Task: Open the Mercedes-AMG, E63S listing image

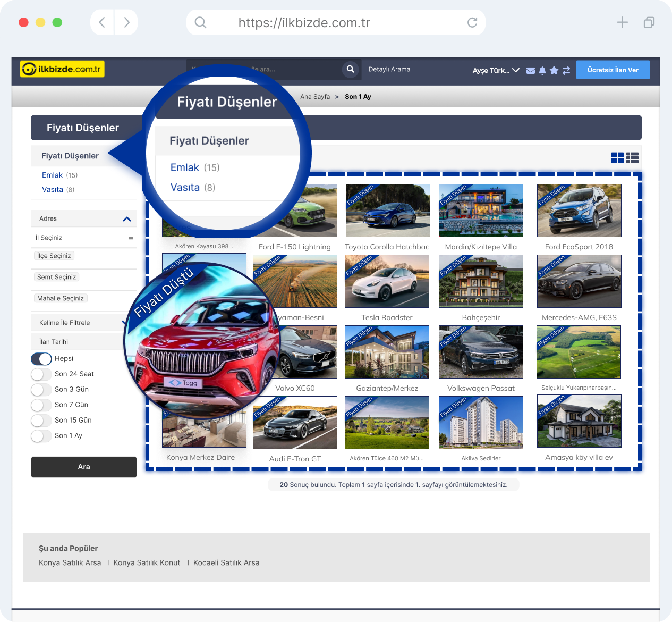Action: [x=579, y=281]
